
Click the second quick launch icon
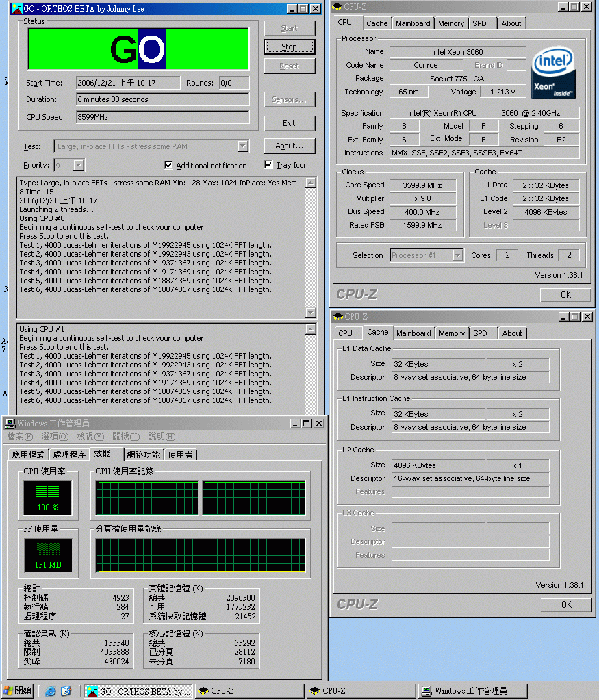(x=66, y=691)
